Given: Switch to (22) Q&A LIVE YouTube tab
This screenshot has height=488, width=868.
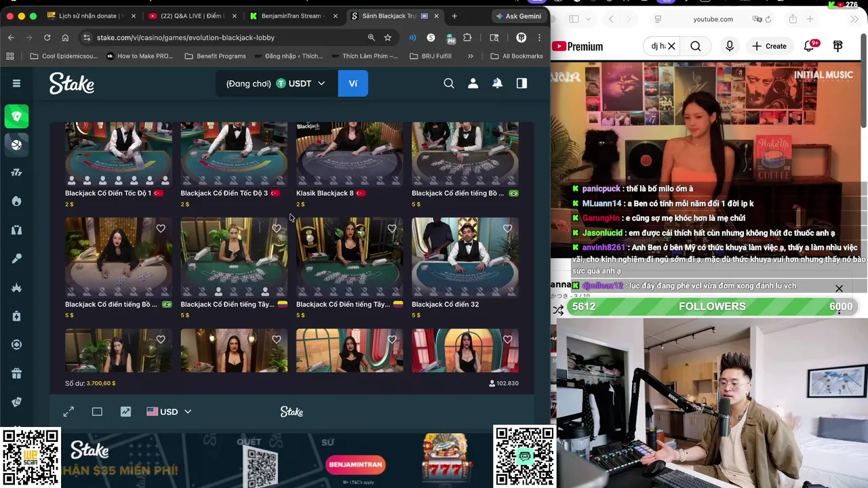Looking at the screenshot, I should [x=193, y=16].
